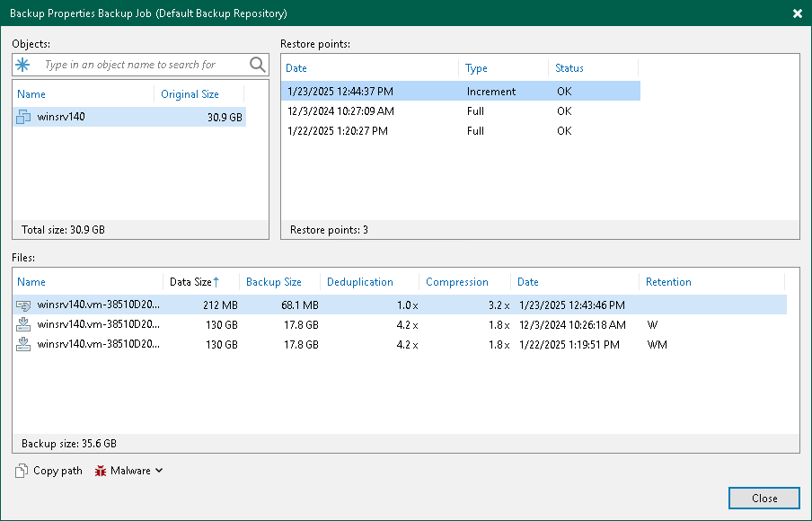Click the Malware bug icon
Screen dimensions: 812x521
pyautogui.click(x=101, y=470)
